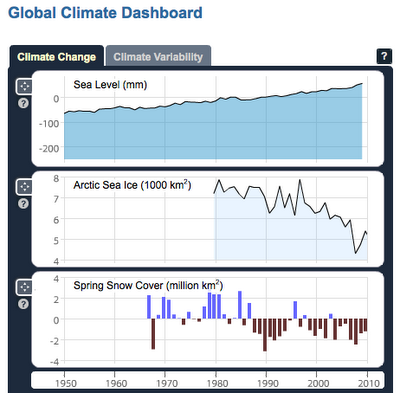The image size is (400, 393).
Task: Open help for the Sea Level chart
Action: tap(23, 103)
